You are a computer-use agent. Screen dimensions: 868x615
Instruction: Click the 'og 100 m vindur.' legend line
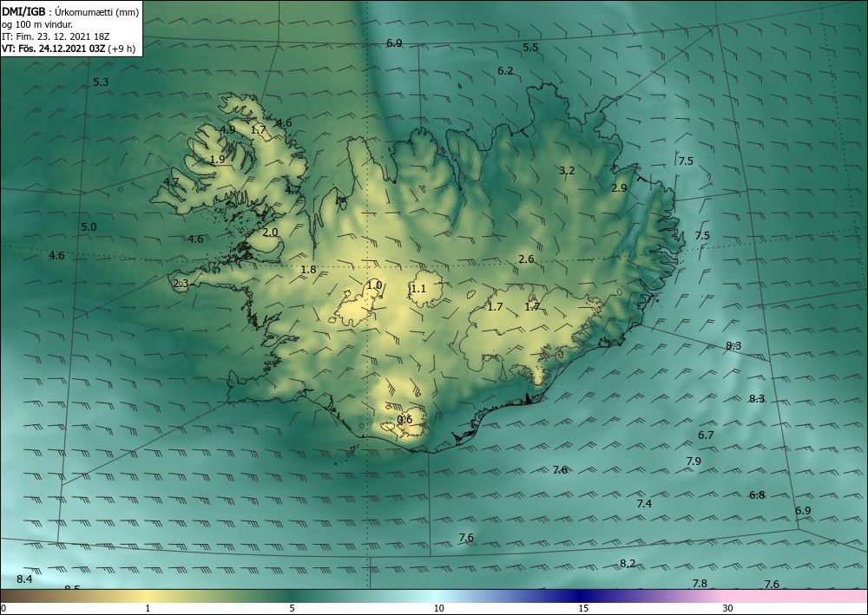click(37, 24)
